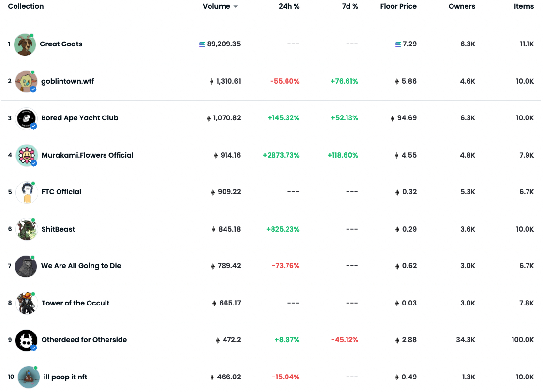The image size is (543, 392).
Task: Click Otherdeed for Otherside verified badge
Action: point(33,348)
